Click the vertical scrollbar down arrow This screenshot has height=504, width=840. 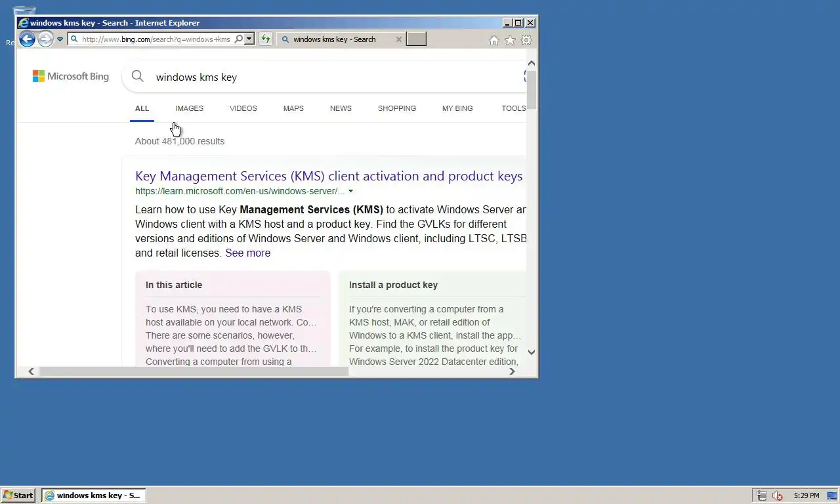532,352
